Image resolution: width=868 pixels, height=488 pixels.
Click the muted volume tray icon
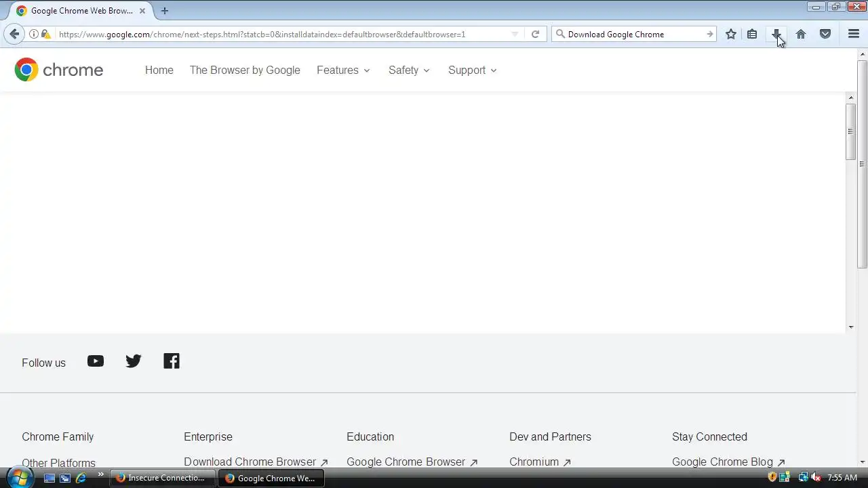click(816, 478)
